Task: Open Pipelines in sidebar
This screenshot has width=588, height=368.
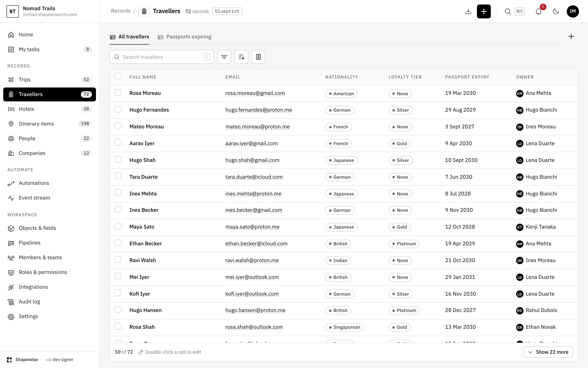Action: pyautogui.click(x=50, y=243)
